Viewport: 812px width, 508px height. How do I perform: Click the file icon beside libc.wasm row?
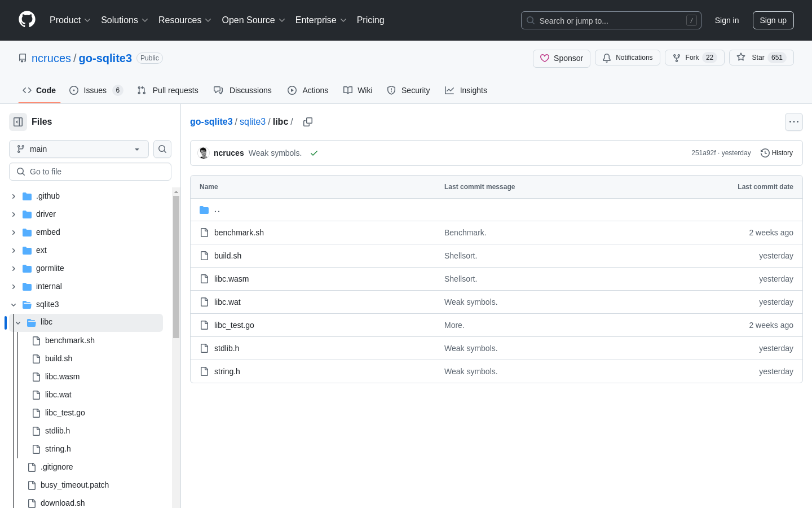tap(205, 279)
